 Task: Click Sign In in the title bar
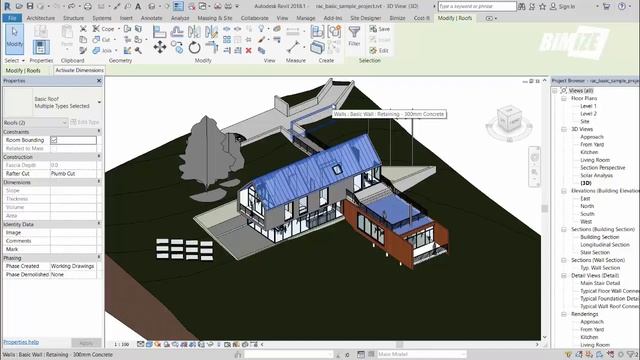coord(563,7)
